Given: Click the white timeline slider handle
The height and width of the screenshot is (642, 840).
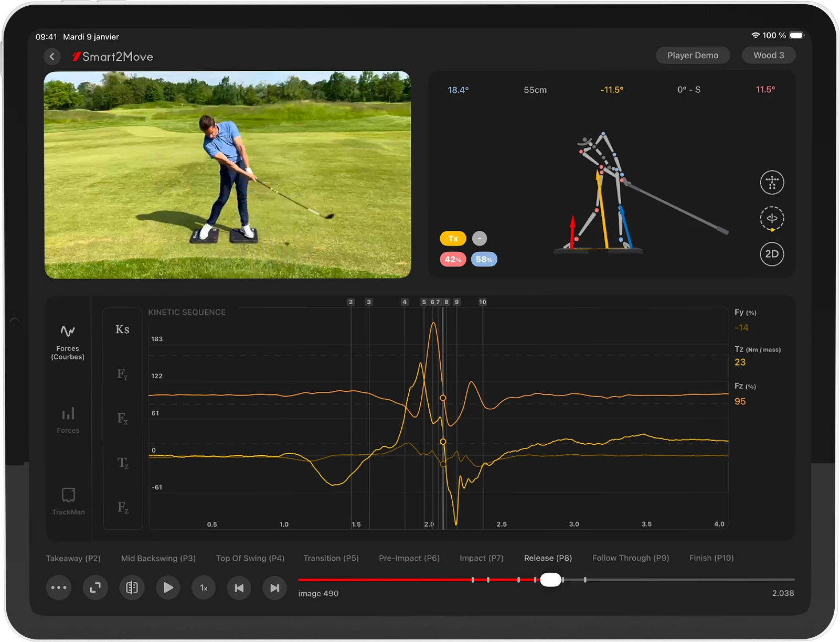Looking at the screenshot, I should click(550, 580).
